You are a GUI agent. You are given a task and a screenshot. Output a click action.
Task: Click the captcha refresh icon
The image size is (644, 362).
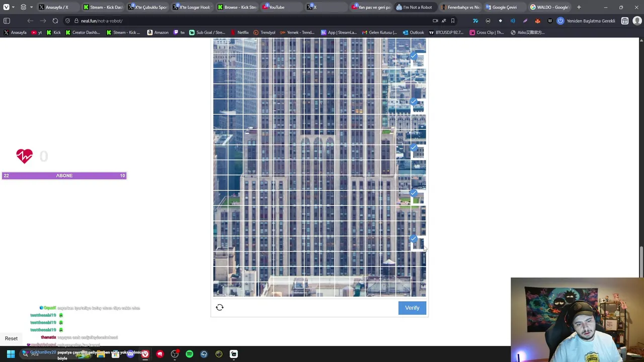(x=219, y=307)
